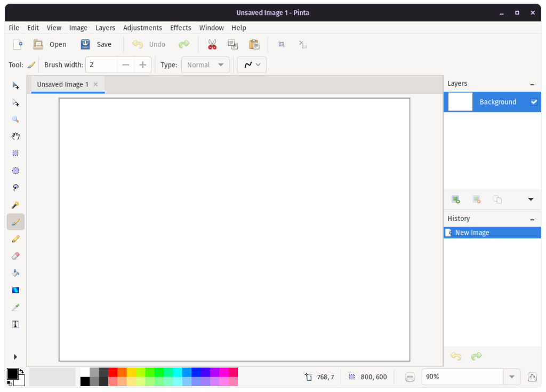
Task: Activate the Color Picker eyedropper tool
Action: pyautogui.click(x=15, y=307)
